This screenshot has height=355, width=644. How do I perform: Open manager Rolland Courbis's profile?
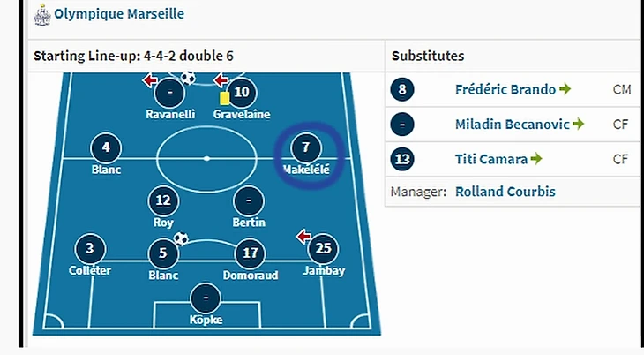point(505,191)
